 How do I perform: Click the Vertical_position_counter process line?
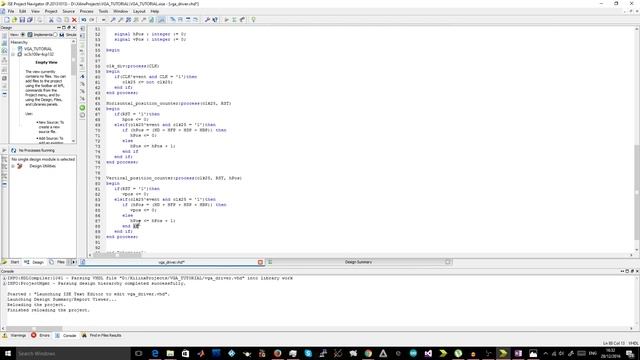click(x=174, y=178)
